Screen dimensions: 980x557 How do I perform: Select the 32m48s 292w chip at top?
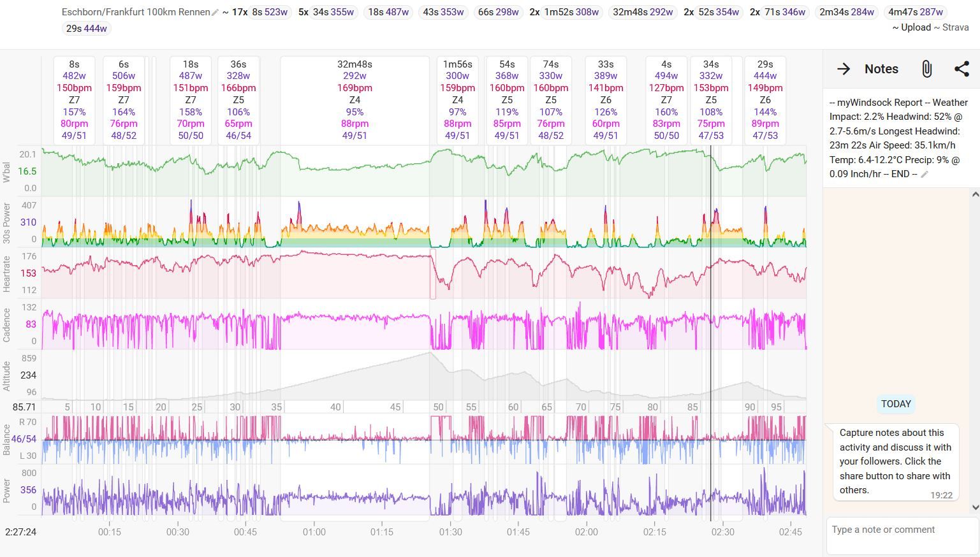[x=643, y=12]
